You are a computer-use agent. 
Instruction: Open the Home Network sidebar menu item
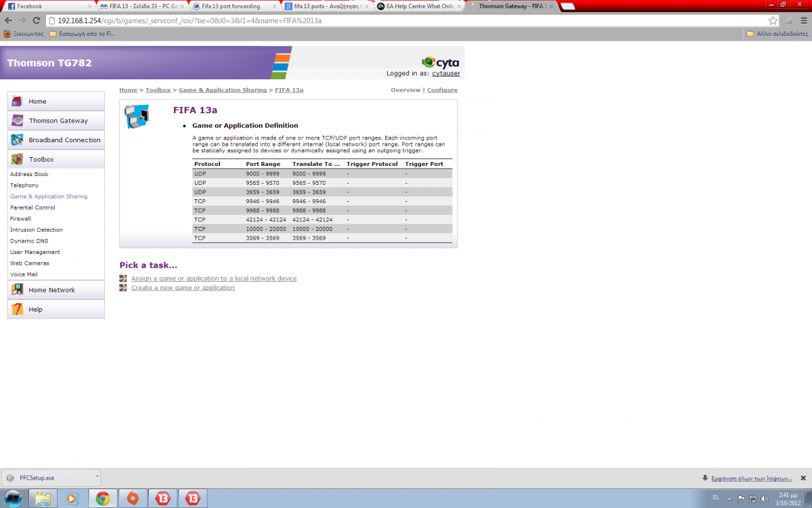pos(56,290)
